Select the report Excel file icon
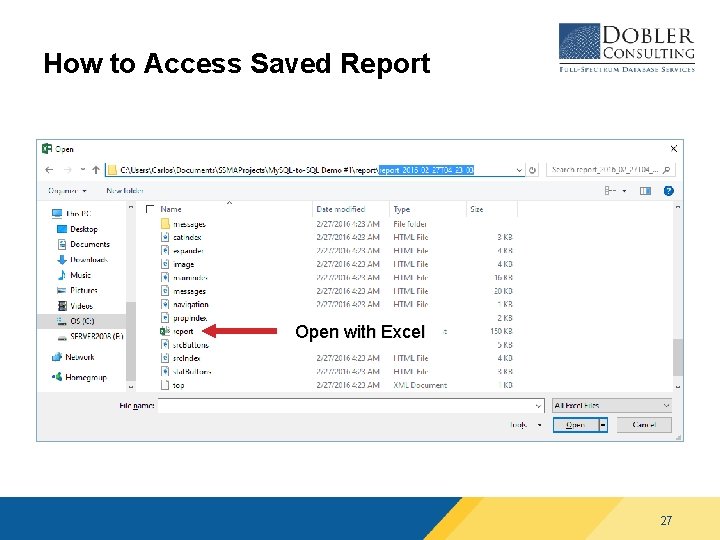The width and height of the screenshot is (720, 540). 165,331
